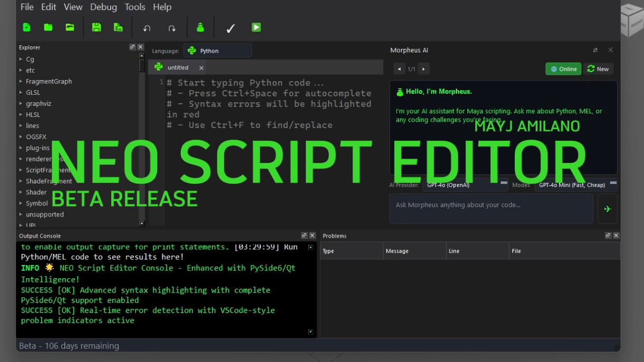Screen dimensions: 644x362
Task: Redo the last edit
Action: [x=172, y=27]
